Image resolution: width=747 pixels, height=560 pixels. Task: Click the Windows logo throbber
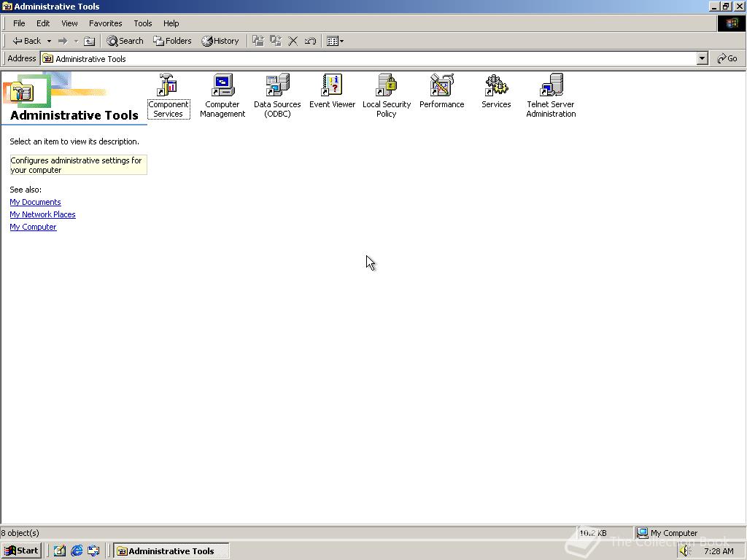pos(731,23)
